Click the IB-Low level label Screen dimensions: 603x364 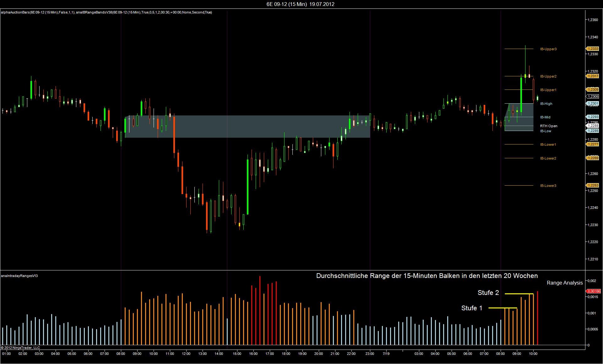click(546, 131)
